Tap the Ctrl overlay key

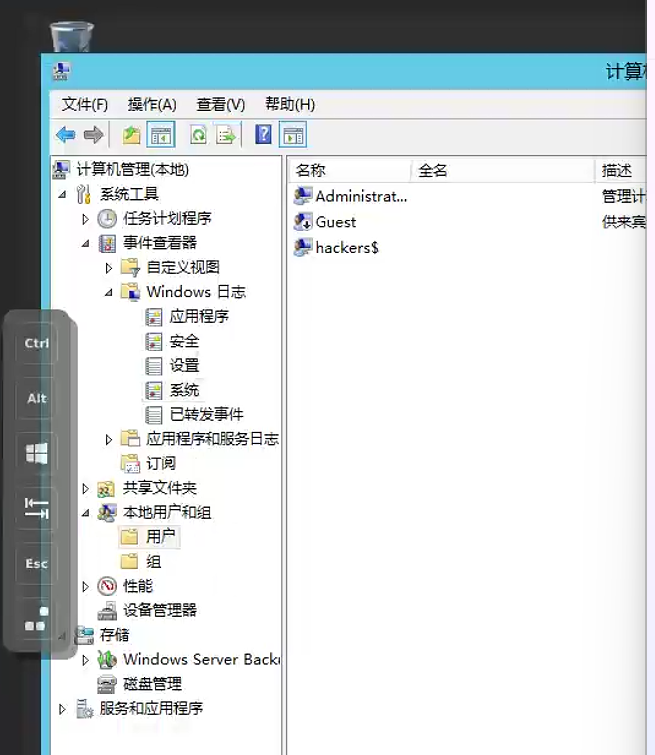(x=37, y=343)
